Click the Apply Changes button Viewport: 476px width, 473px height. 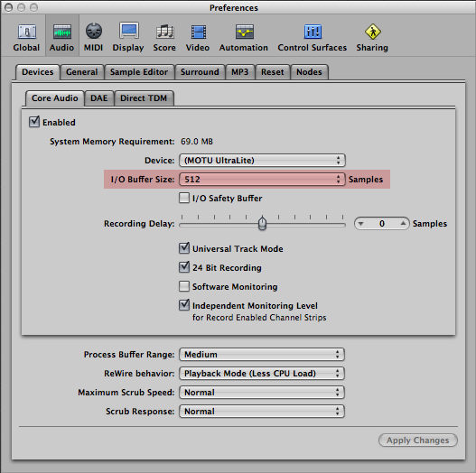coord(417,441)
